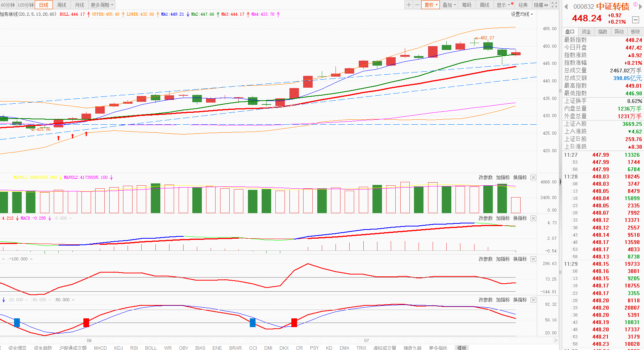Click 换指标 in volume panel

click(520, 178)
